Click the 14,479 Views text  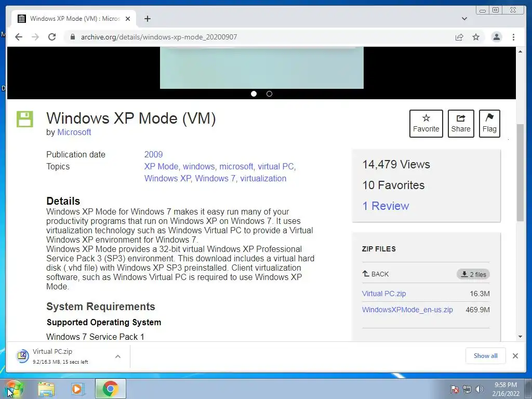tap(396, 165)
